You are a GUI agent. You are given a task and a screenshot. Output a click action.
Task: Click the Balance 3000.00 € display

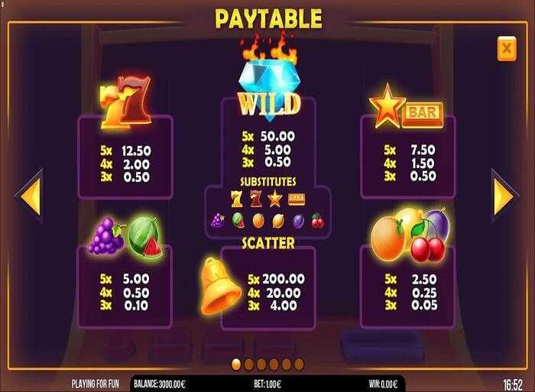tap(159, 384)
